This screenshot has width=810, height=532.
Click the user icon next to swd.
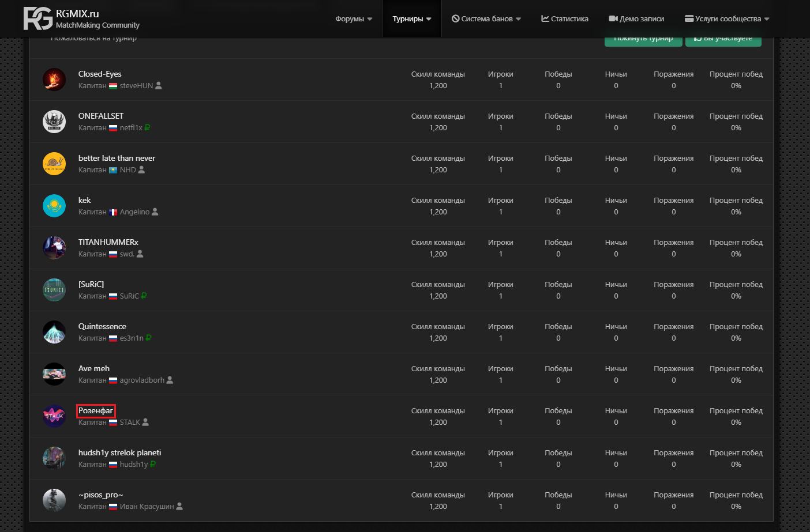point(140,254)
